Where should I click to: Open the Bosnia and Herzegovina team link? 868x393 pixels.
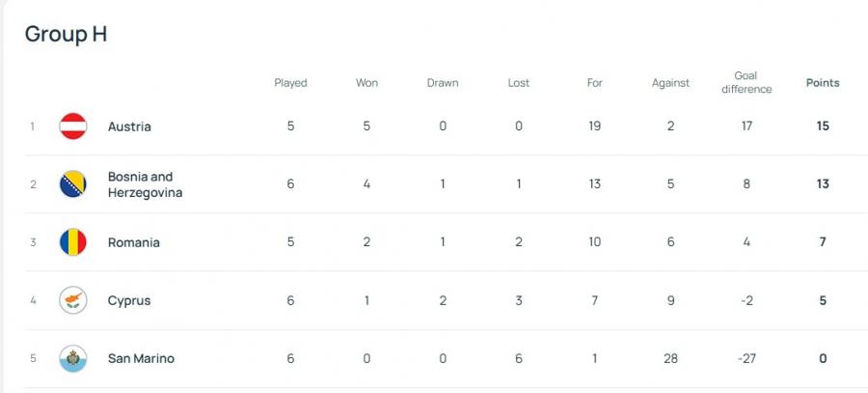point(145,184)
